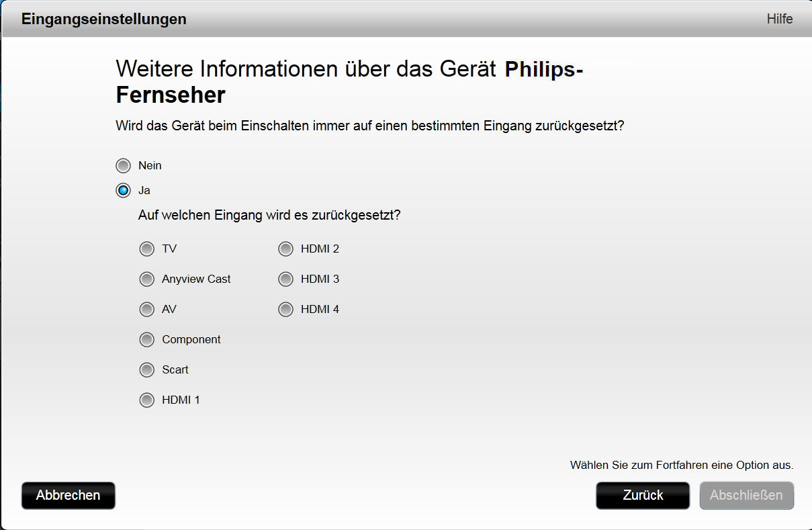The height and width of the screenshot is (530, 812).
Task: Click the 'Wählen Sie zum Fortfahren' hint text
Action: point(682,465)
